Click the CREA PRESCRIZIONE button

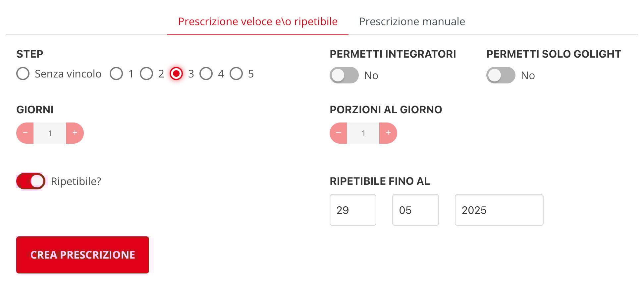pos(82,255)
